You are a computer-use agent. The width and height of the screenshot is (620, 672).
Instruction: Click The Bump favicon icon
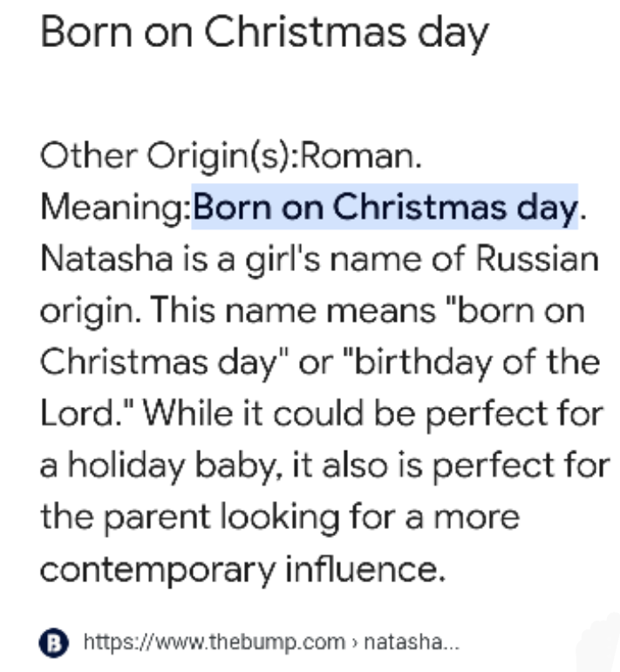pyautogui.click(x=53, y=642)
